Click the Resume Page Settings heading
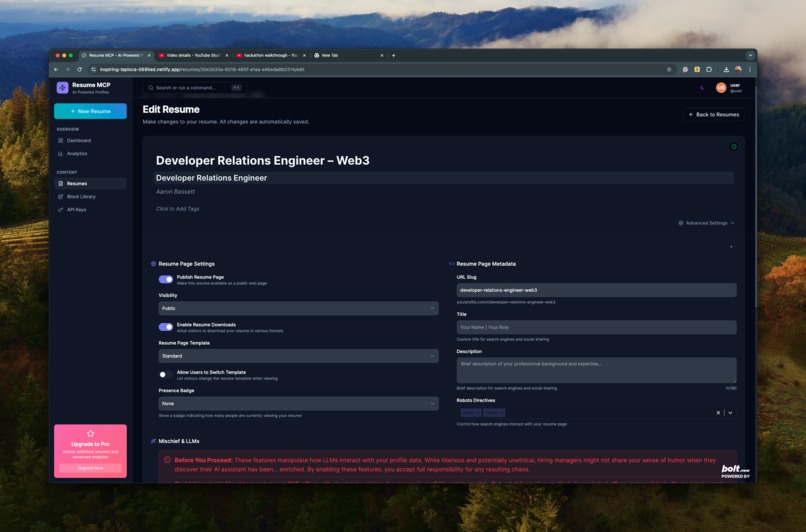Image resolution: width=806 pixels, height=532 pixels. 187,264
